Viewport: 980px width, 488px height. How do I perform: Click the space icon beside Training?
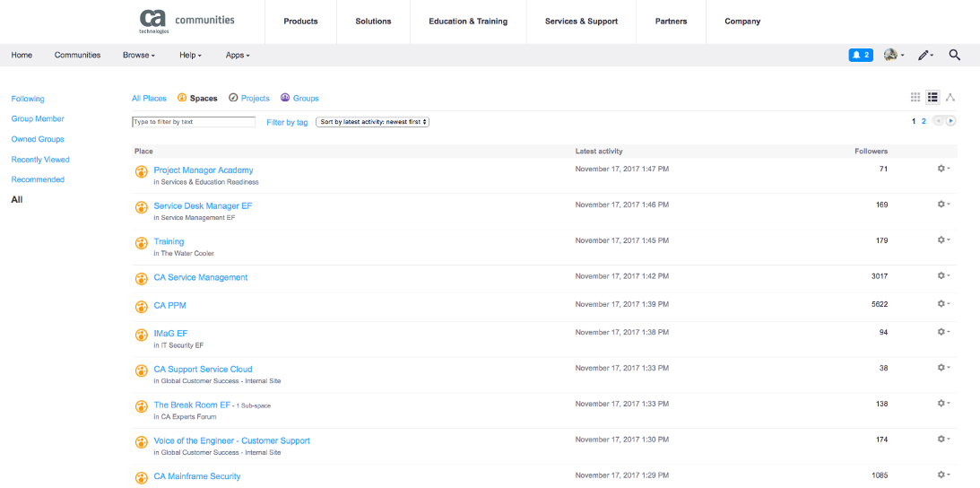point(142,243)
